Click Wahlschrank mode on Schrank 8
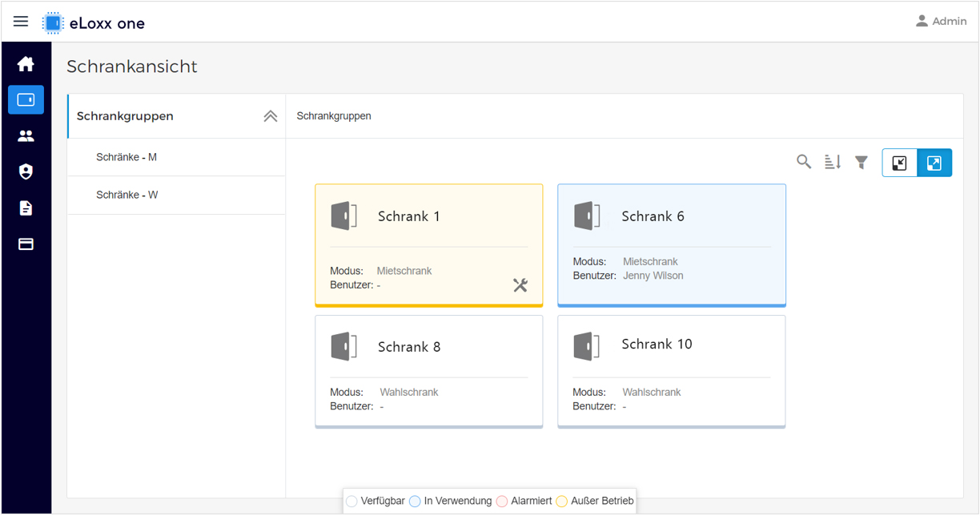This screenshot has height=516, width=980. [x=409, y=393]
